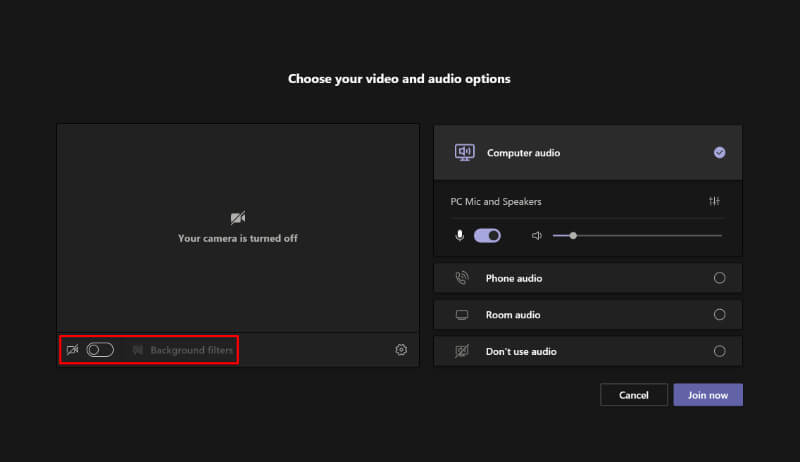The height and width of the screenshot is (462, 800).
Task: Click the Computer audio selected checkmark
Action: pyautogui.click(x=719, y=152)
